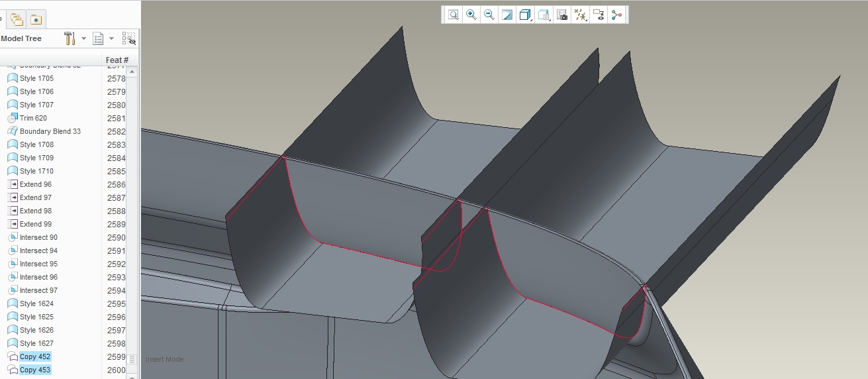Click feature number 2590 cell

click(x=116, y=237)
